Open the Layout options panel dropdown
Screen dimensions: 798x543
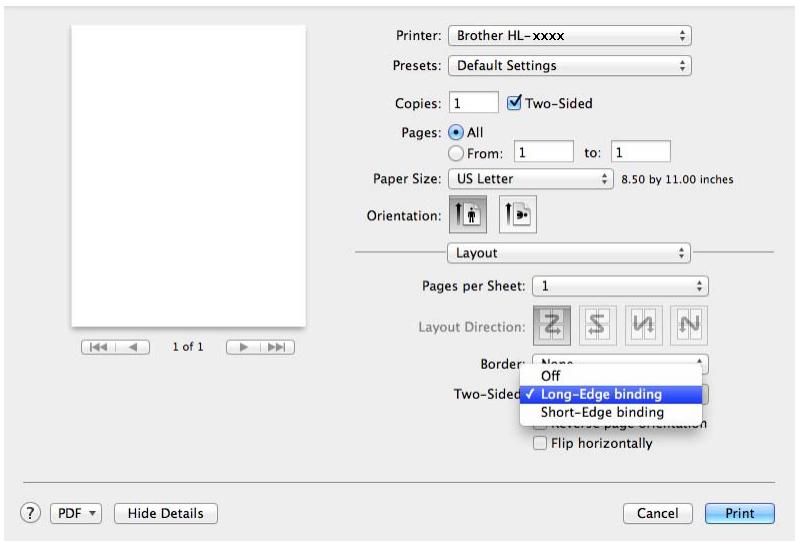568,253
